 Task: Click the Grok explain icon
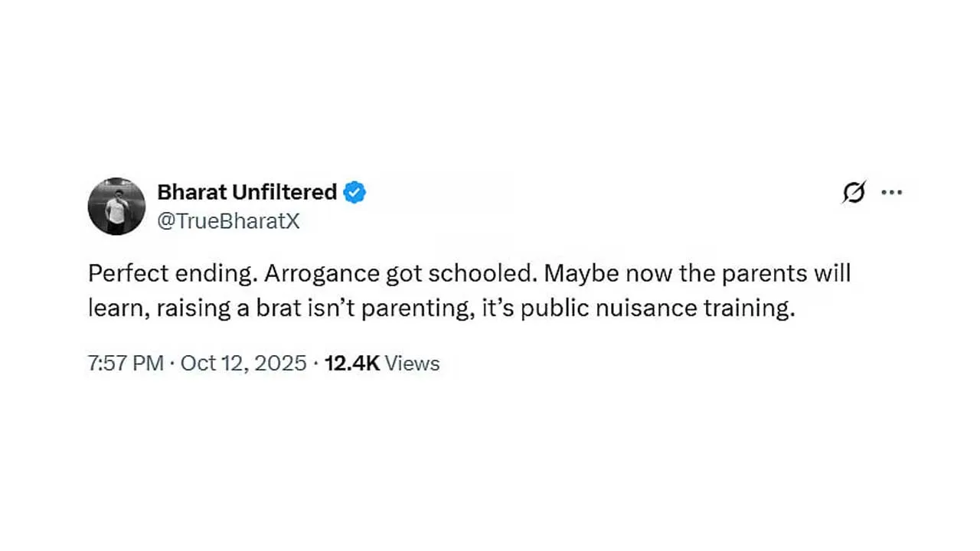854,193
